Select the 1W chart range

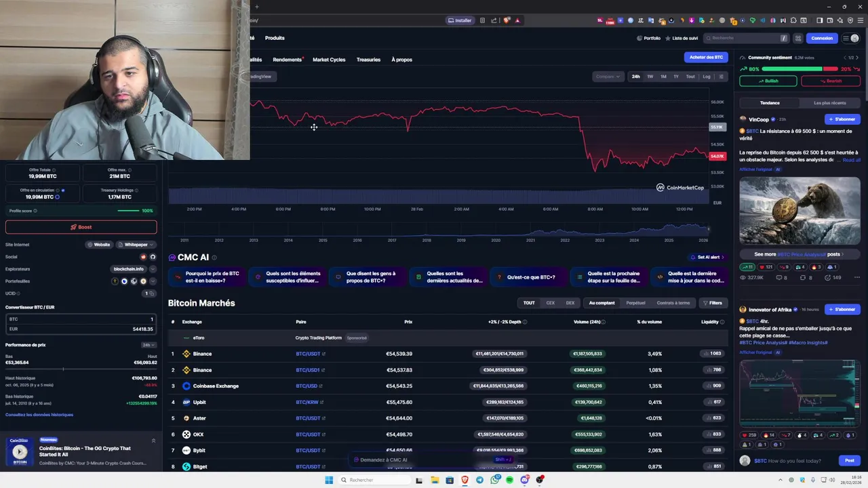650,77
